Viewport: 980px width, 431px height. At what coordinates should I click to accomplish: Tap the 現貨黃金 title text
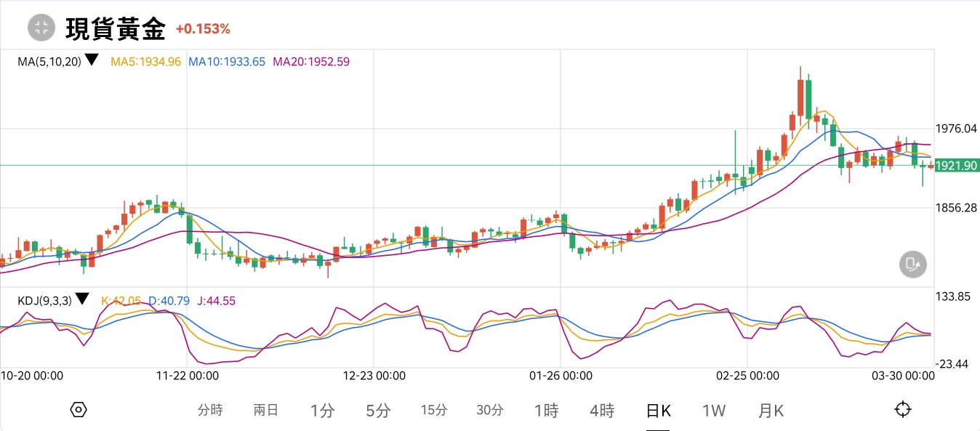(x=116, y=29)
